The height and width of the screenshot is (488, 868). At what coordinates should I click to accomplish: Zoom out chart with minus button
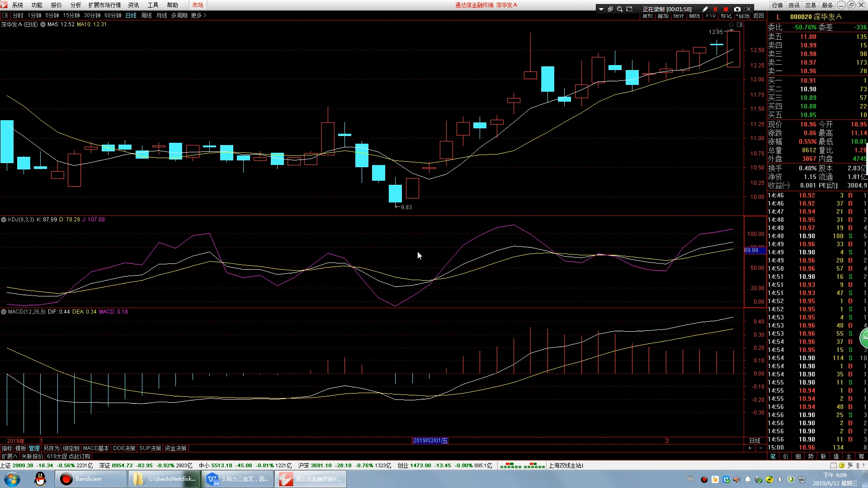tap(760, 448)
